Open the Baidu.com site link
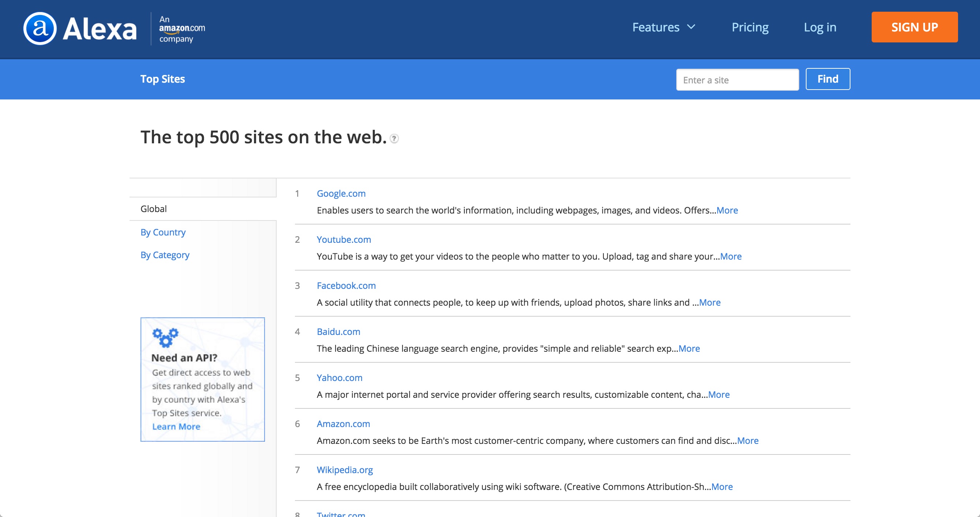This screenshot has height=517, width=980. point(338,332)
